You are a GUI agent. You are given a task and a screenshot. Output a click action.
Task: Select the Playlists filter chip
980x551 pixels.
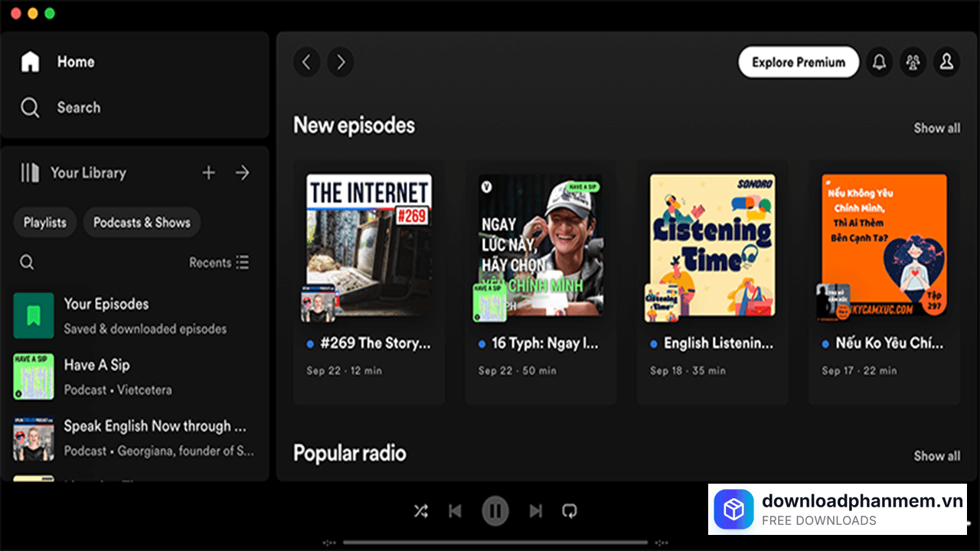(x=44, y=222)
